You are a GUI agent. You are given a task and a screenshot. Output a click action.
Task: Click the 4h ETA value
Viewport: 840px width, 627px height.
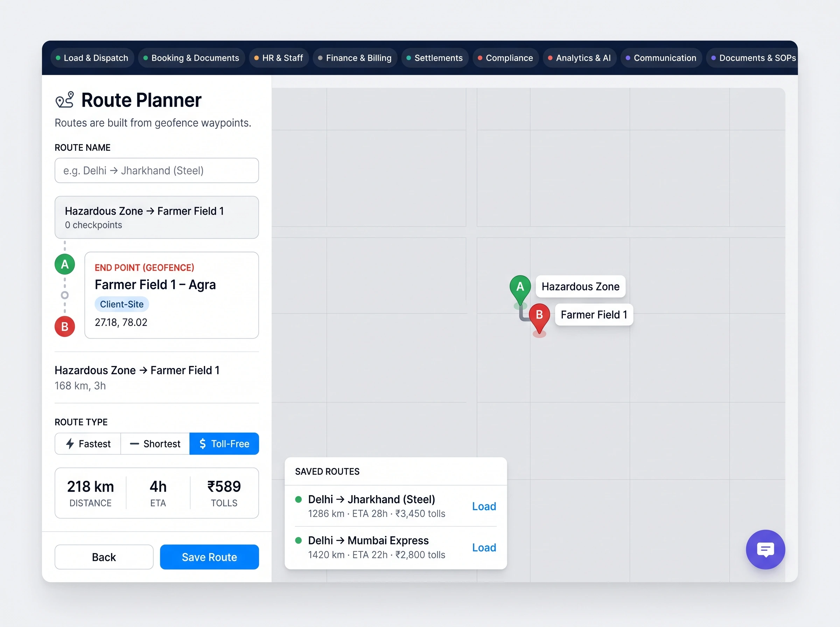click(158, 486)
